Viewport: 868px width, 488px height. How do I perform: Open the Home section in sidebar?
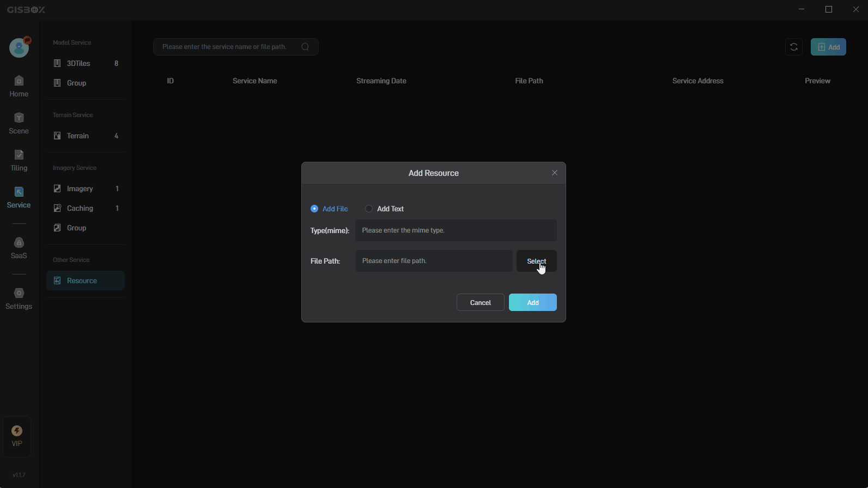tap(19, 87)
